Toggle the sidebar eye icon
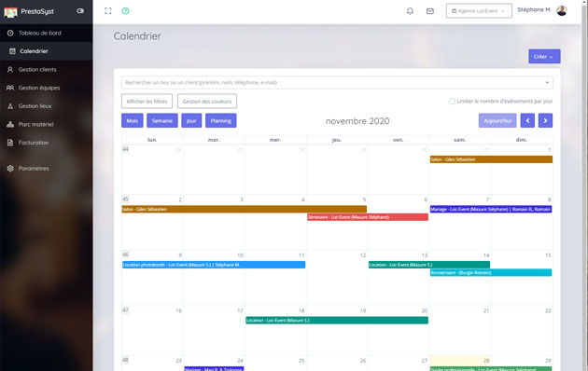Viewport: 588px width, 371px height. click(x=80, y=11)
